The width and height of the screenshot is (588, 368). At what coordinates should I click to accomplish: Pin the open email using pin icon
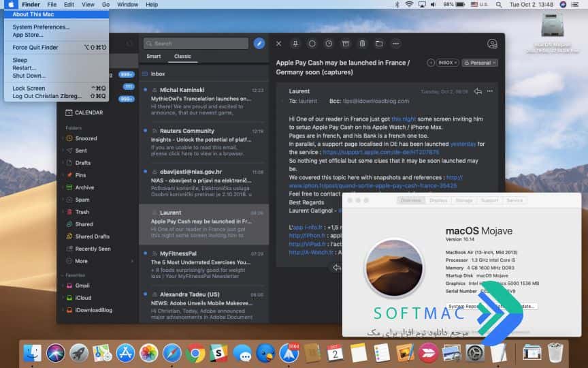[x=295, y=44]
